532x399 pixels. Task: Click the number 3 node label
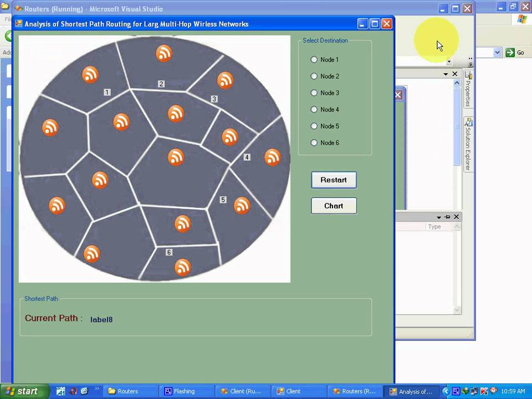(214, 99)
